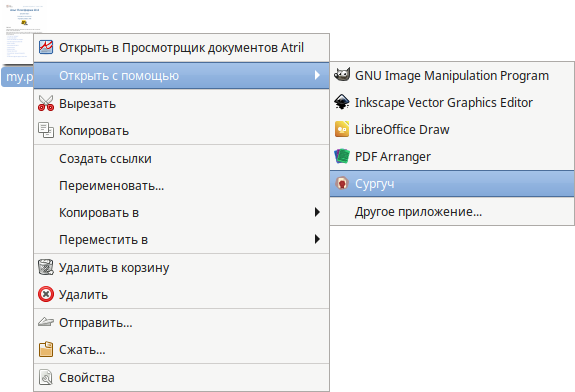Choose Удалить permanently entry
This screenshot has width=575, height=392.
(182, 294)
